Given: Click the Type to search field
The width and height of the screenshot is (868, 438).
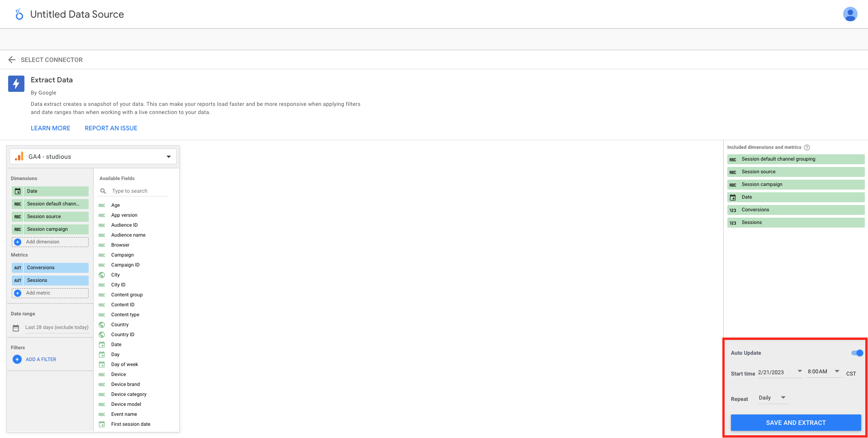Looking at the screenshot, I should 138,191.
